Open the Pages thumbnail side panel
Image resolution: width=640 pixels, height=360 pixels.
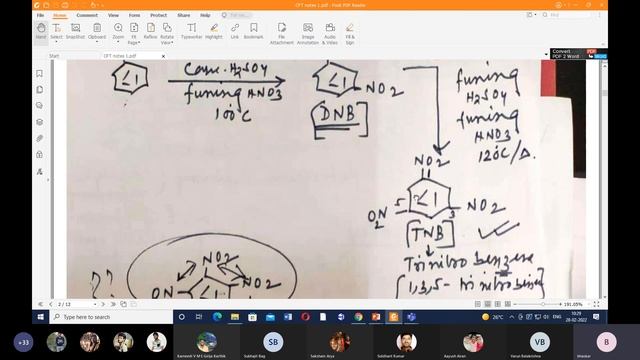40,89
